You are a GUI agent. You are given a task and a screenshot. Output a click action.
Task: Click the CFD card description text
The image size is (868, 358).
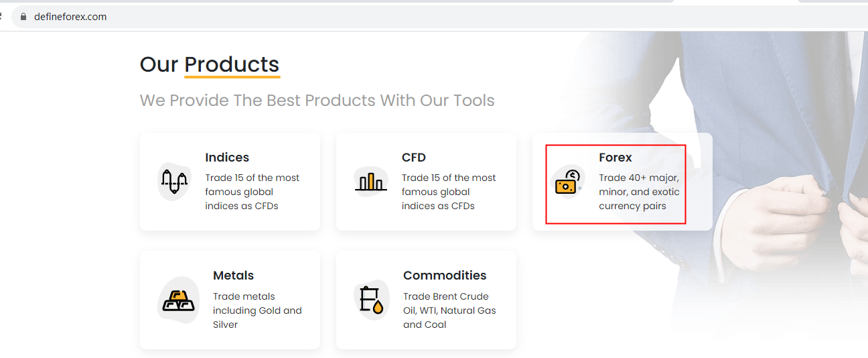(x=449, y=192)
